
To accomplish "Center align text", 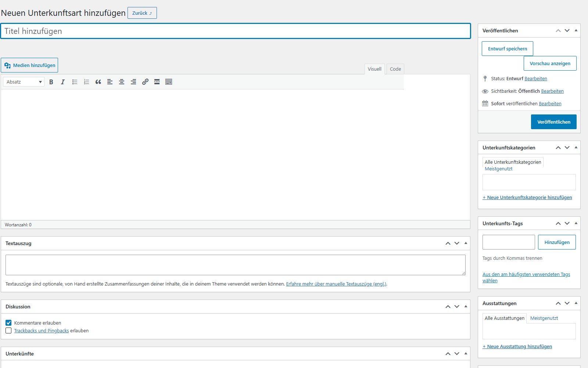I will point(122,82).
